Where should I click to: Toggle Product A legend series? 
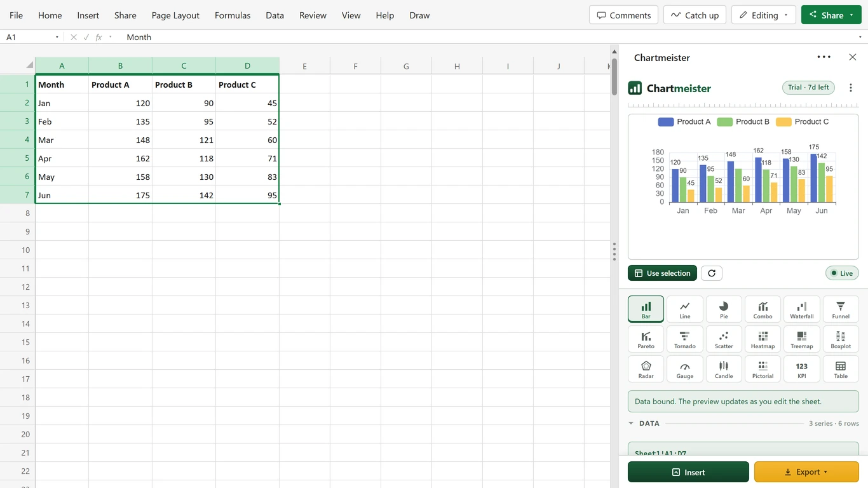pyautogui.click(x=684, y=122)
